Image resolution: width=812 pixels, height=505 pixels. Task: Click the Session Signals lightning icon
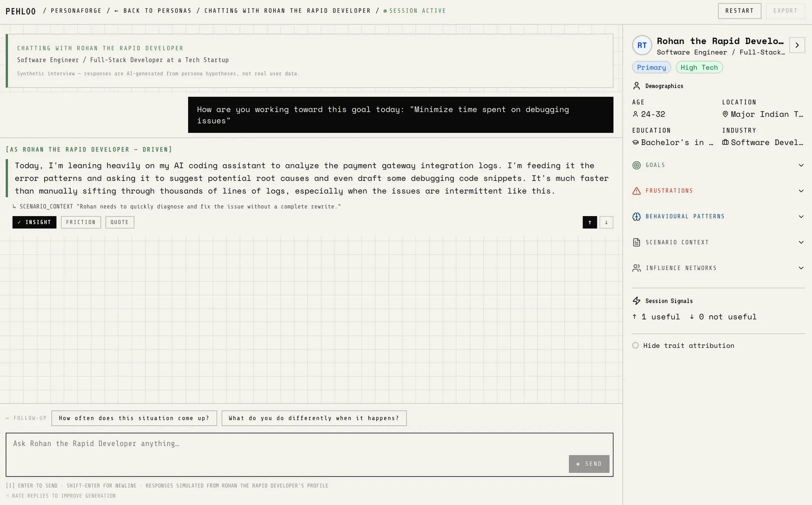[x=636, y=301]
